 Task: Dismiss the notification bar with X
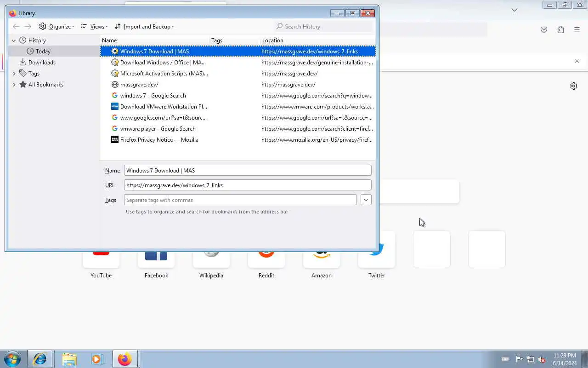(x=577, y=61)
